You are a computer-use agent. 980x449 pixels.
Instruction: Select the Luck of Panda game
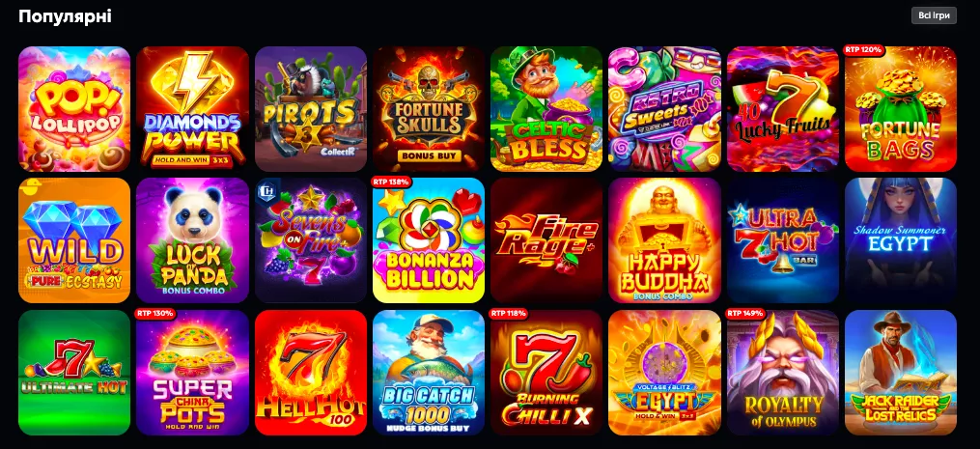point(192,240)
